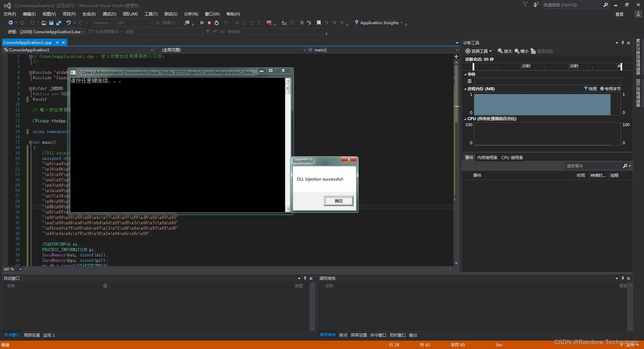Screen dimensions: 644x349
Task: Open the global scope dropdown
Action: (231, 50)
